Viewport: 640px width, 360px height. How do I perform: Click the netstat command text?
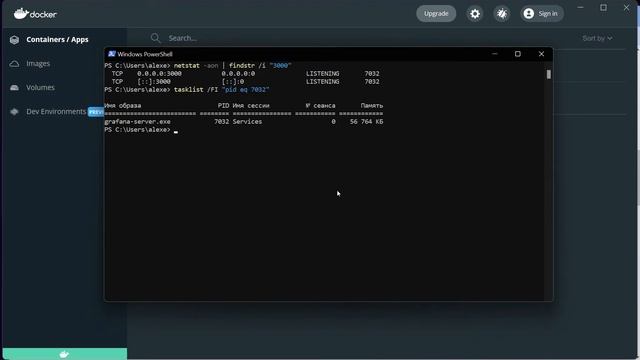click(x=187, y=65)
